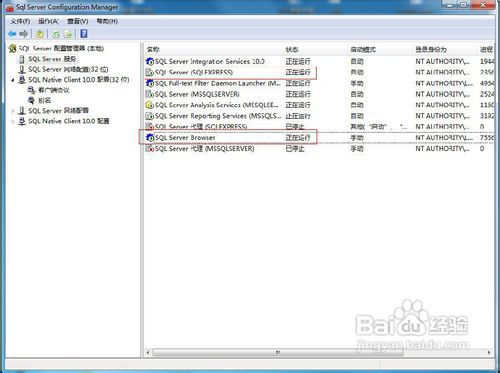Select the SQL Server Browser service name
500x373 pixels.
point(185,137)
